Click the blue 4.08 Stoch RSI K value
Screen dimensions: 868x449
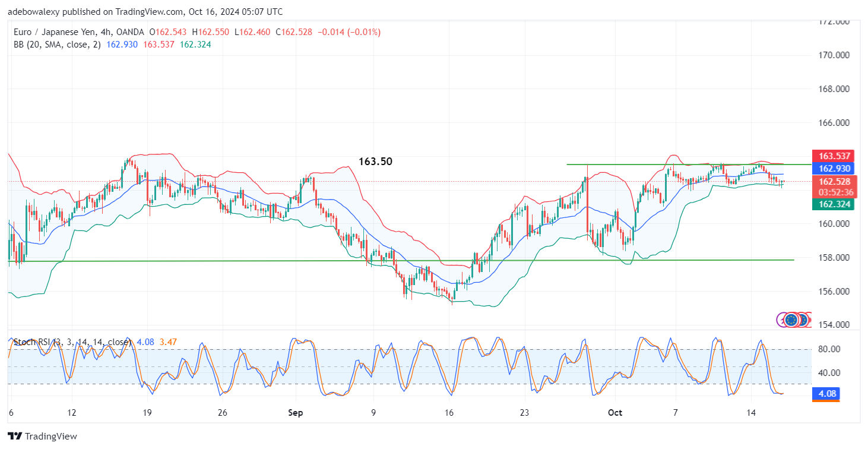point(145,342)
